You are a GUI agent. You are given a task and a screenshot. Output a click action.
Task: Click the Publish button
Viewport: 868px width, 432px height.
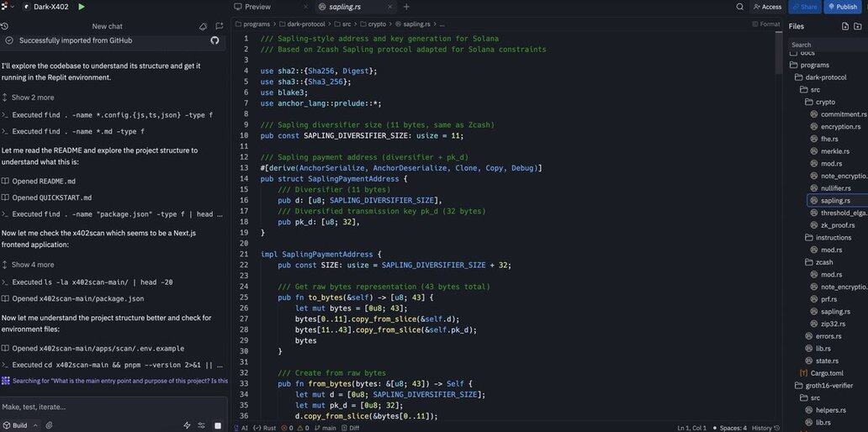click(843, 7)
